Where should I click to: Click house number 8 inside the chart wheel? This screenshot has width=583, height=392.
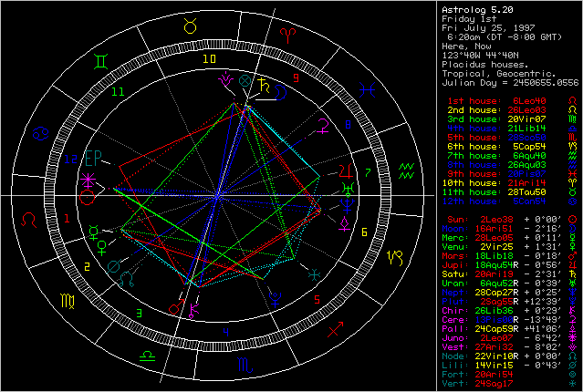point(348,125)
